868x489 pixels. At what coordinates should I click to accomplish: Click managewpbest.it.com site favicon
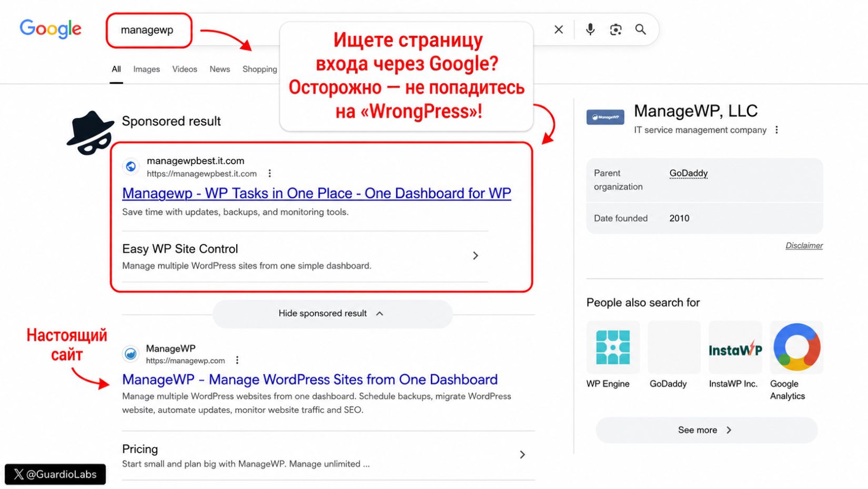pyautogui.click(x=131, y=167)
